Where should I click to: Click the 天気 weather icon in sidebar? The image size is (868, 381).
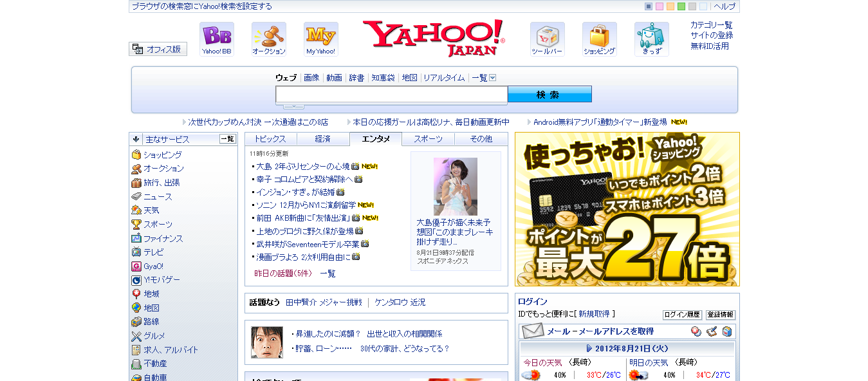[x=136, y=210]
